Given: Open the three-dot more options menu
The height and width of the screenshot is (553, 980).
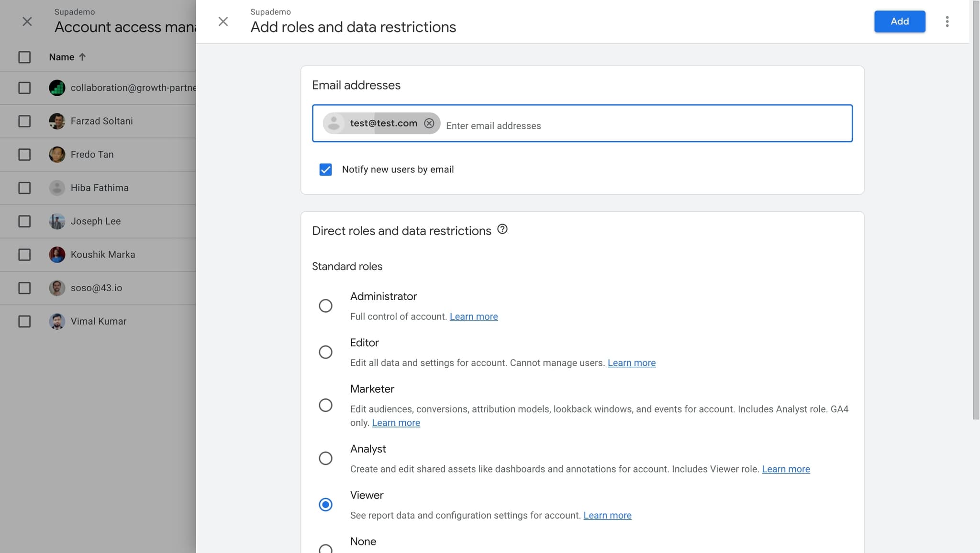Looking at the screenshot, I should click(x=947, y=22).
